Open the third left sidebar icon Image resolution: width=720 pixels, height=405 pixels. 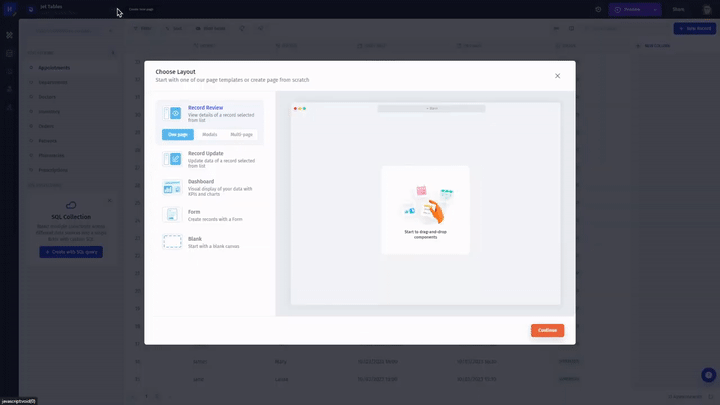click(x=9, y=71)
